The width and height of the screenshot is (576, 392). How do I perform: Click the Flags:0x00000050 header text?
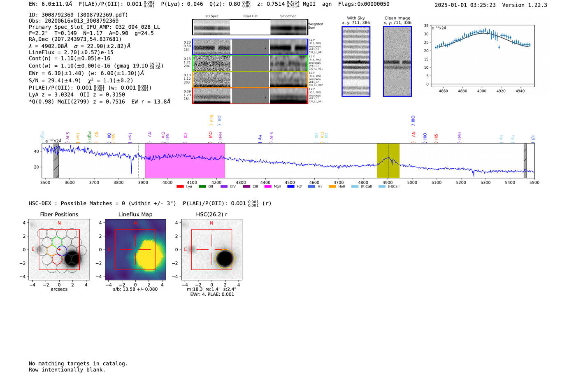tap(364, 4)
